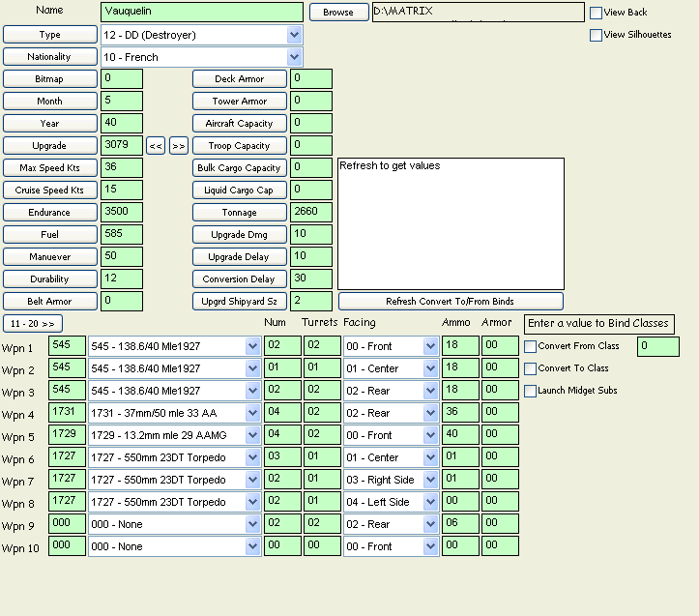Image resolution: width=699 pixels, height=616 pixels.
Task: Open Wpn 1 weapon type dropdown
Action: pyautogui.click(x=252, y=346)
